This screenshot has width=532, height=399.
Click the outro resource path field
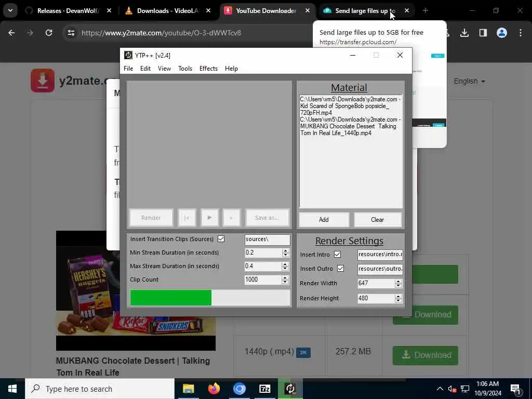380,269
